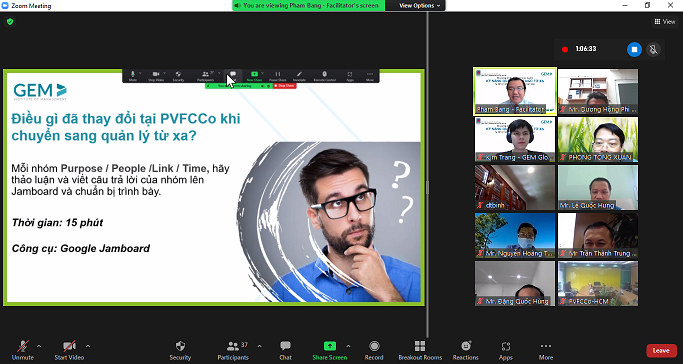Open the View Options dropdown
Image resolution: width=683 pixels, height=364 pixels.
tap(419, 6)
